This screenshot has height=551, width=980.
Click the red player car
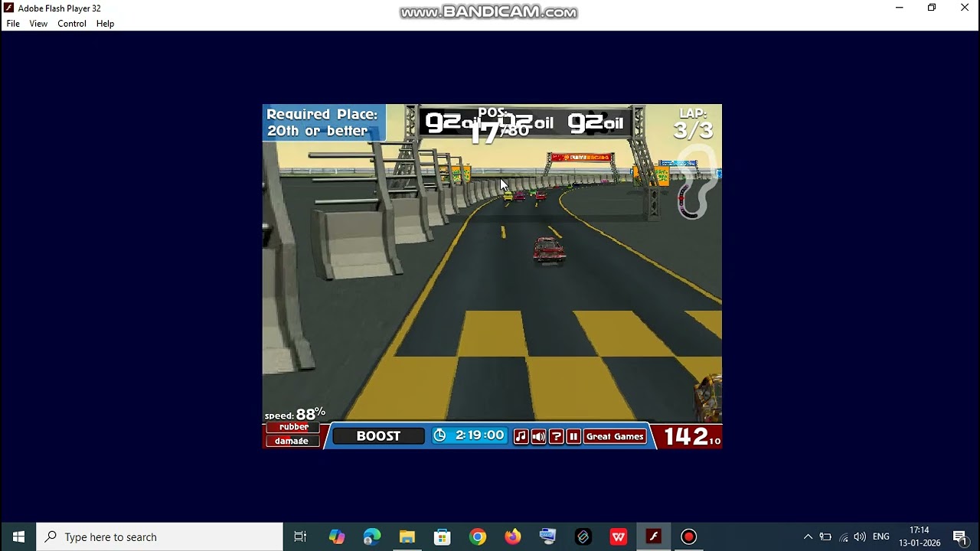click(549, 250)
